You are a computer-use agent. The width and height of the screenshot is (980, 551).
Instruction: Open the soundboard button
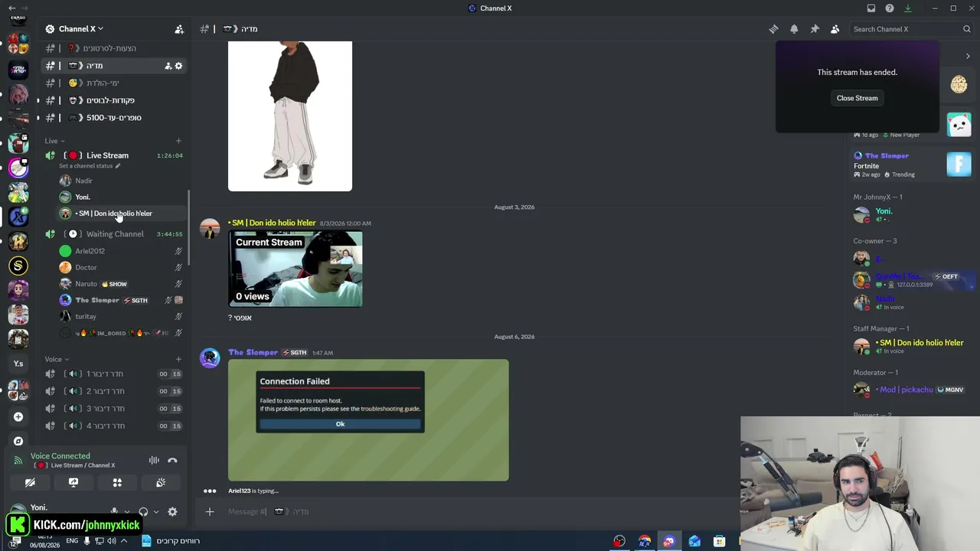tap(161, 483)
